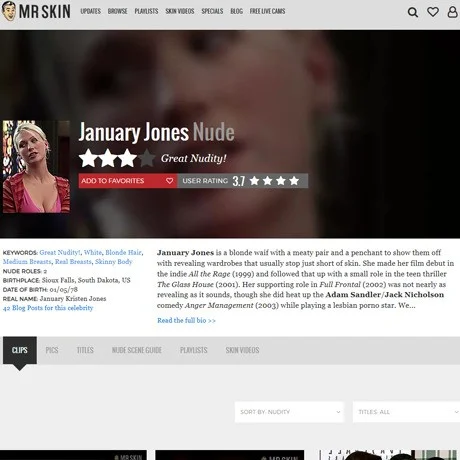Viewport: 460px width, 460px height.
Task: Click heart icon in Add to Favorites
Action: point(169,181)
